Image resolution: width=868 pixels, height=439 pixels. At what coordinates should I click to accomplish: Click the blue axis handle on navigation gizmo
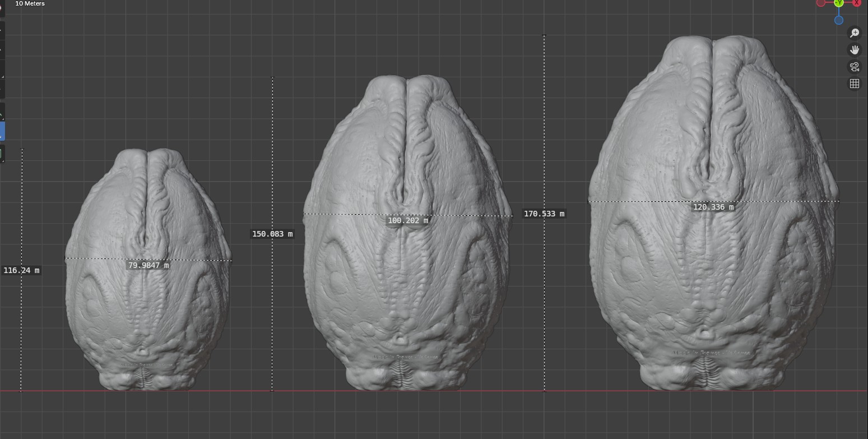point(838,20)
